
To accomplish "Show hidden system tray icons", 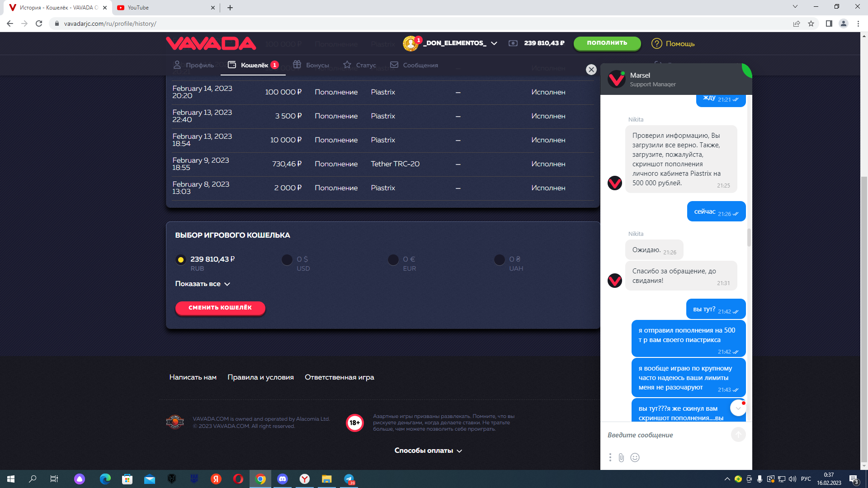I will tap(727, 479).
